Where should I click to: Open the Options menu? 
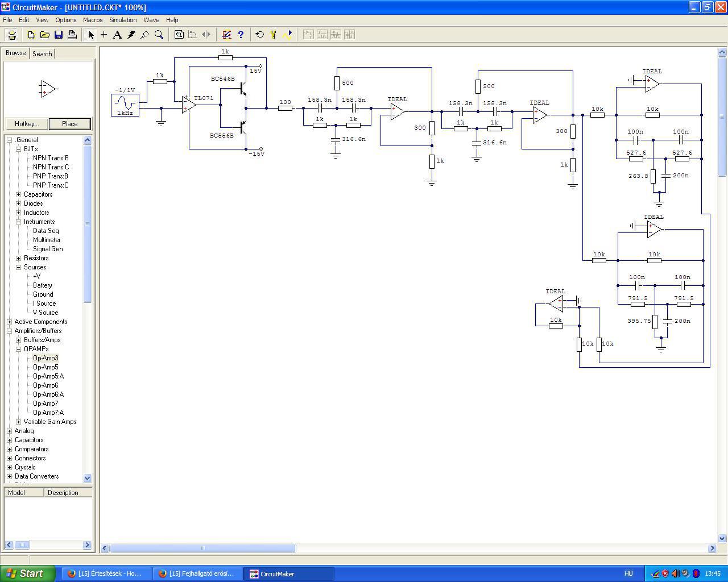coord(66,20)
